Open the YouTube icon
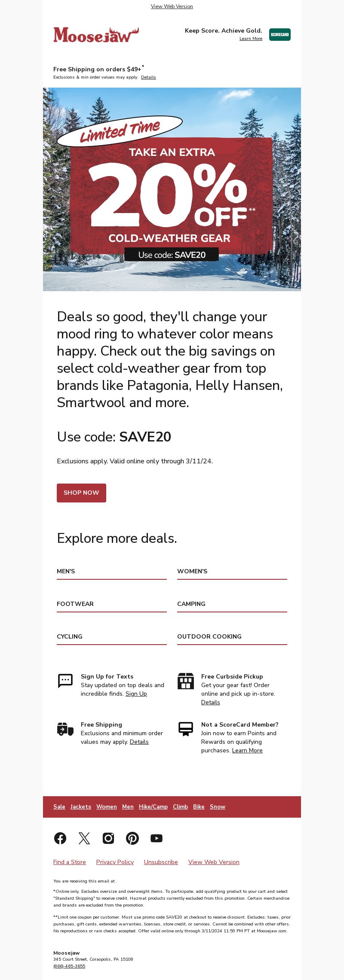The width and height of the screenshot is (344, 980). [x=157, y=838]
